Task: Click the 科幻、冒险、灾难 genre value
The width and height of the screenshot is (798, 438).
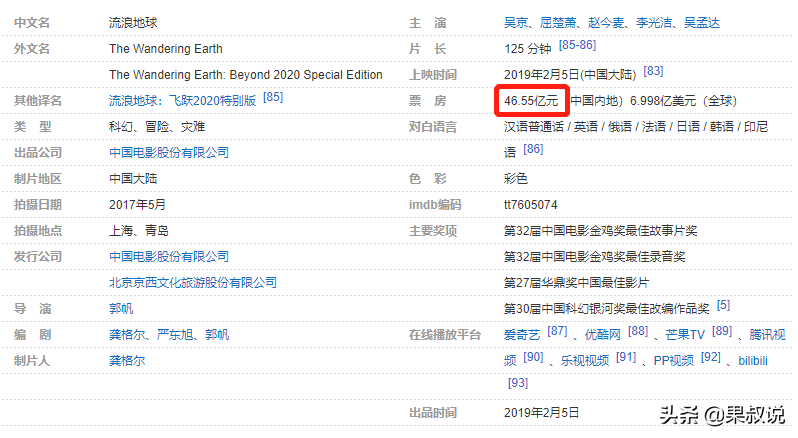Action: coord(157,127)
